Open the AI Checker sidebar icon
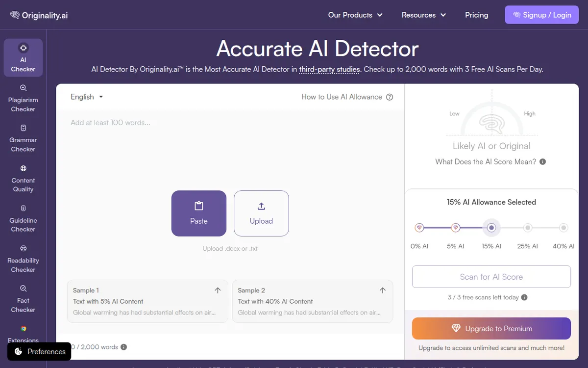Viewport: 588px width, 368px height. point(23,48)
